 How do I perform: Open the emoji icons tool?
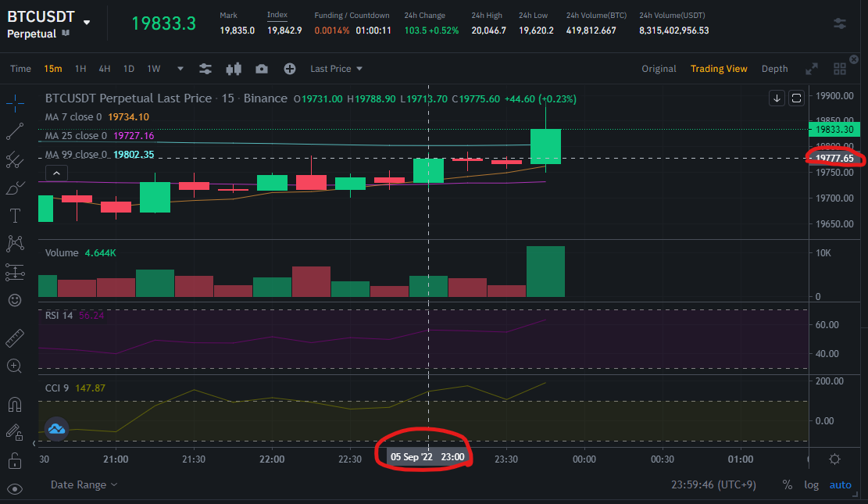[x=15, y=300]
